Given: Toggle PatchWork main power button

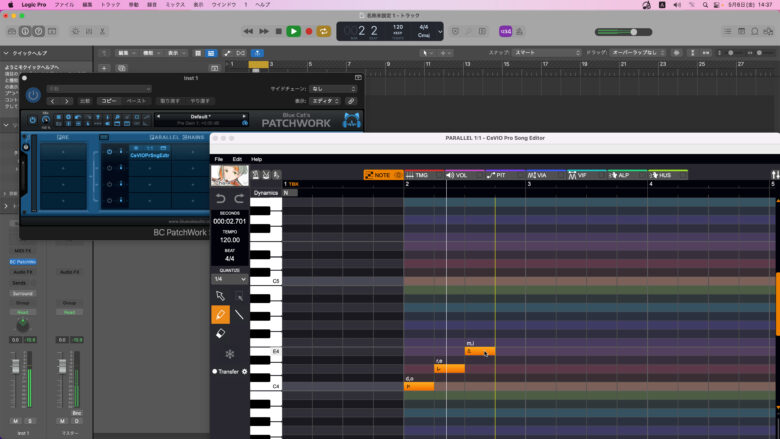Looking at the screenshot, I should 32,120.
